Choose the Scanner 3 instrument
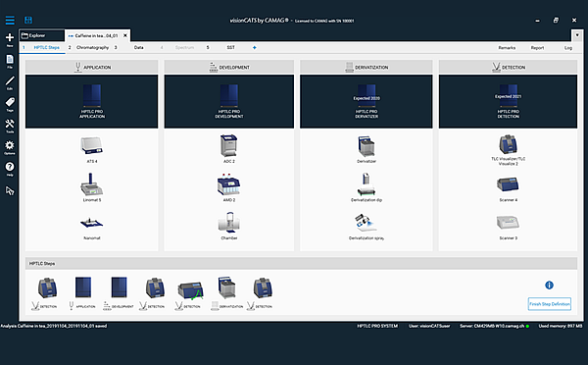The height and width of the screenshot is (365, 588). tap(508, 228)
